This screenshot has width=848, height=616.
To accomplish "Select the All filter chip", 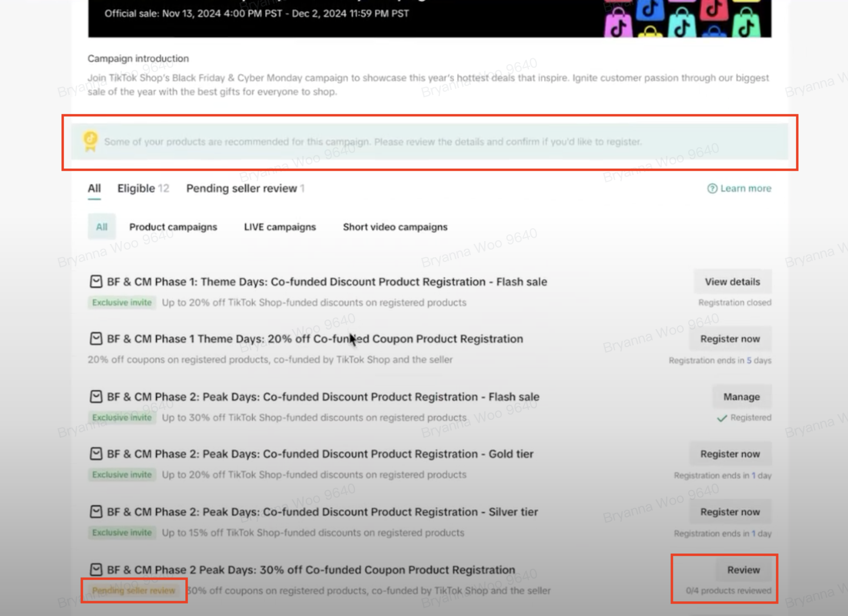I will (x=101, y=227).
